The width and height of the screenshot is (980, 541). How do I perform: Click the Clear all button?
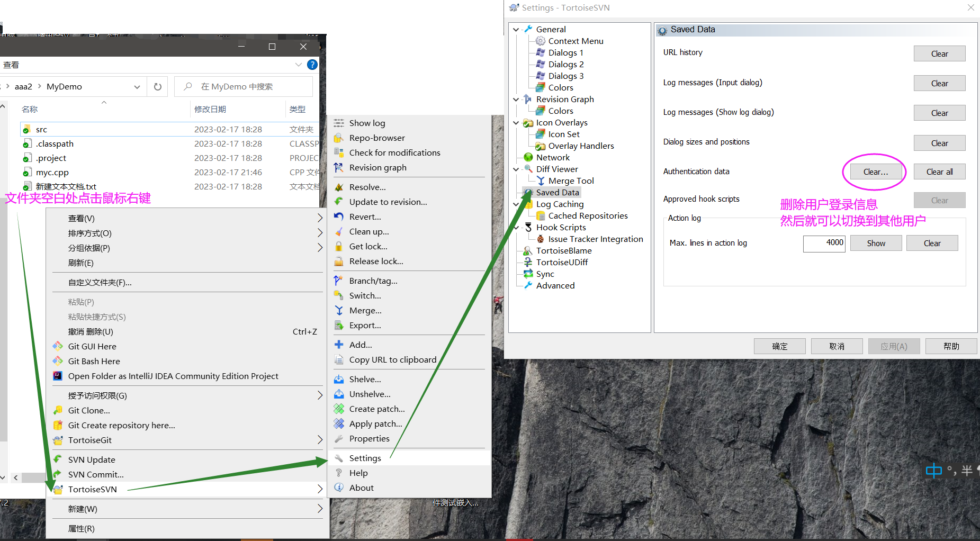(x=939, y=172)
